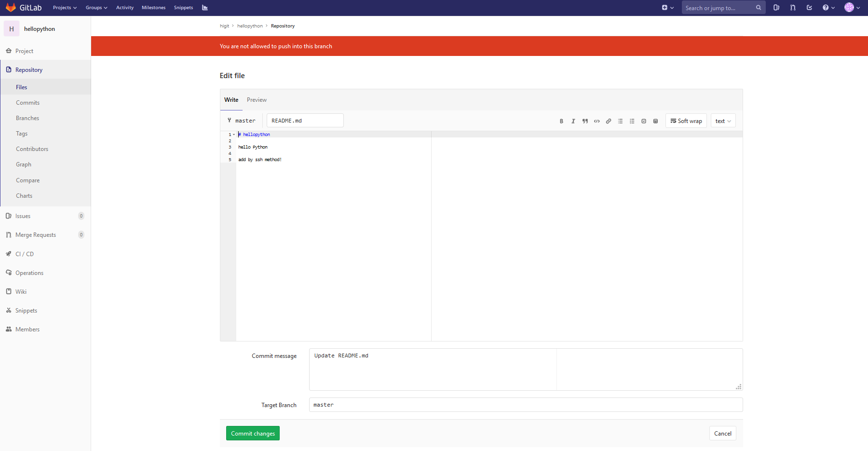The height and width of the screenshot is (451, 868).
Task: Click the Snippets scissors icon in sidebar
Action: pos(9,310)
